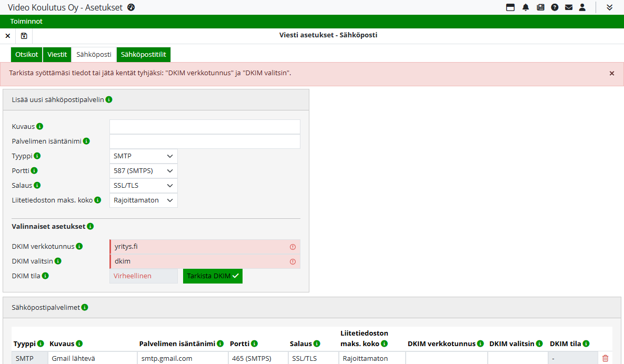Image resolution: width=624 pixels, height=364 pixels.
Task: Open the notifications bell icon
Action: [526, 7]
